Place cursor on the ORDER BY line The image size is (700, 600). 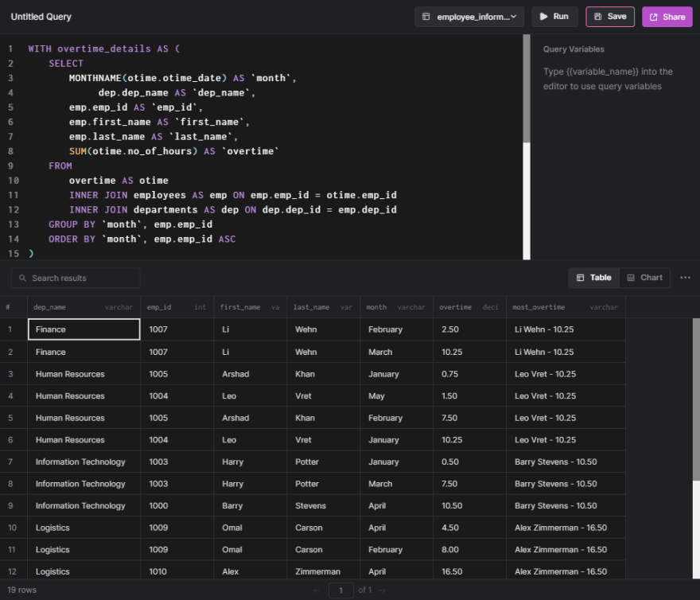pyautogui.click(x=142, y=239)
